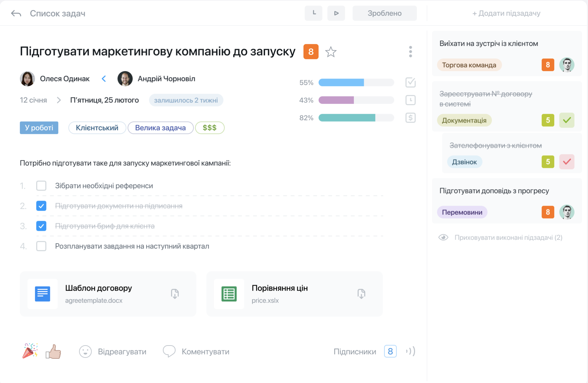The image size is (588, 383).
Task: Check Розпланувати завдання на наступний квартал
Action: click(41, 246)
